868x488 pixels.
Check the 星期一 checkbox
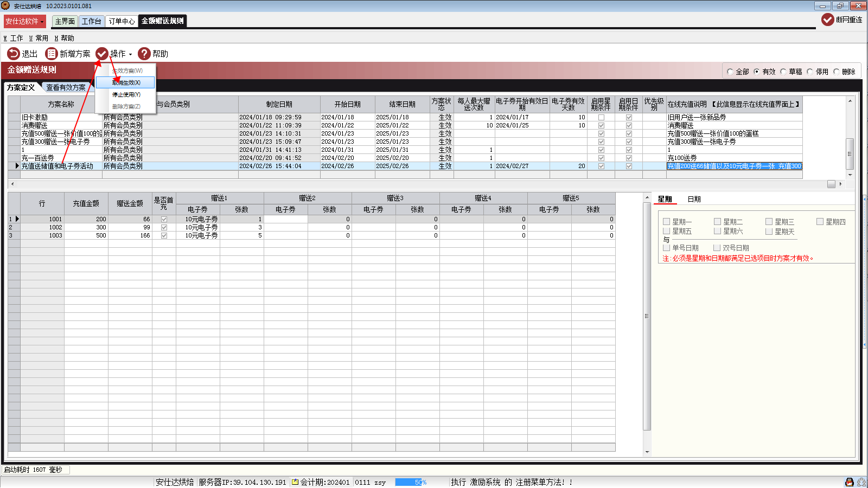coord(667,222)
